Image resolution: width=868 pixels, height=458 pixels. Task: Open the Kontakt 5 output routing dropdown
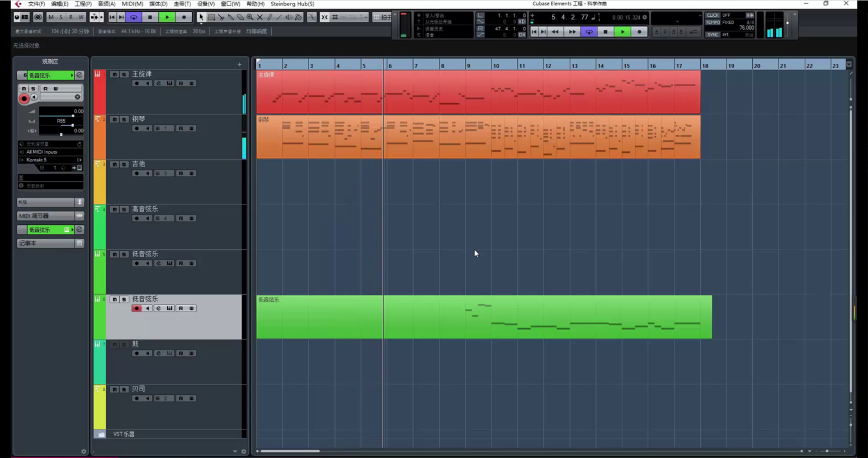click(x=51, y=160)
